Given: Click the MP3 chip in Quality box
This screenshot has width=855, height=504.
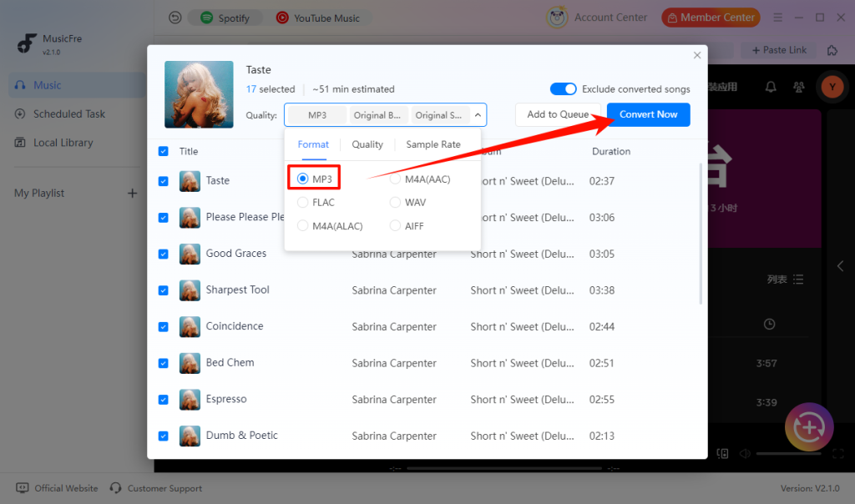Looking at the screenshot, I should pyautogui.click(x=316, y=115).
